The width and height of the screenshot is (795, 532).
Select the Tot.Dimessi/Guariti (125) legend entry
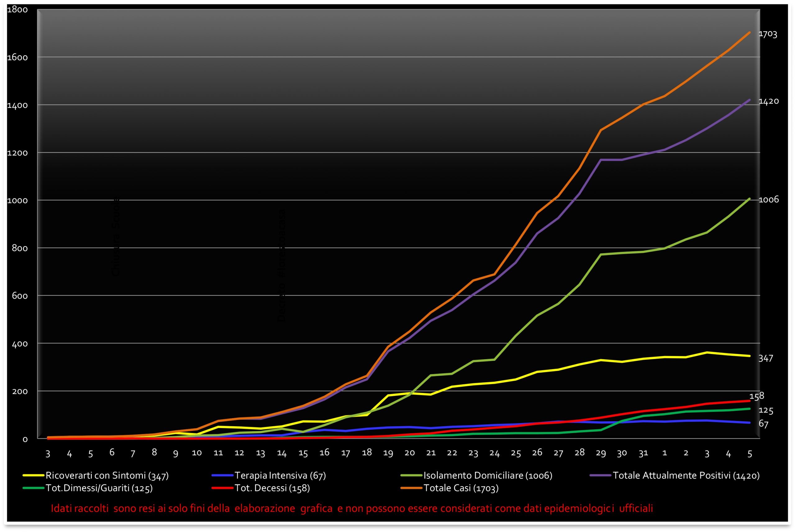99,488
